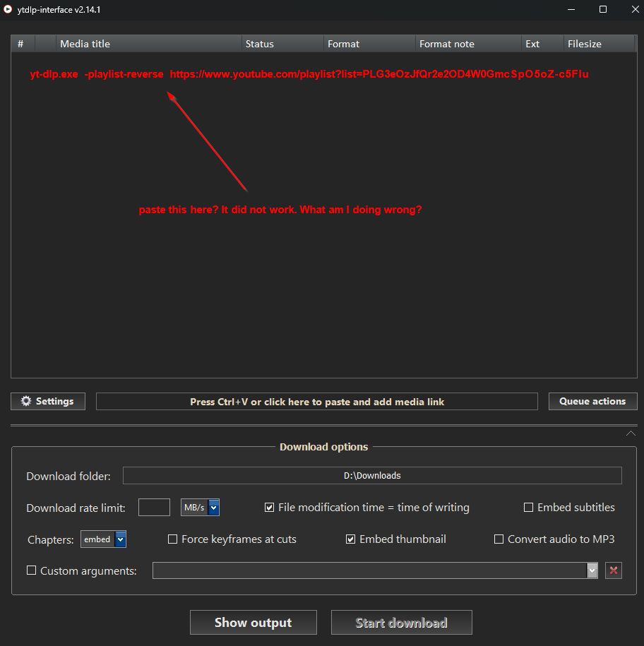Viewport: 644px width, 646px height.
Task: Click the paste and add media link bar
Action: pyautogui.click(x=317, y=401)
